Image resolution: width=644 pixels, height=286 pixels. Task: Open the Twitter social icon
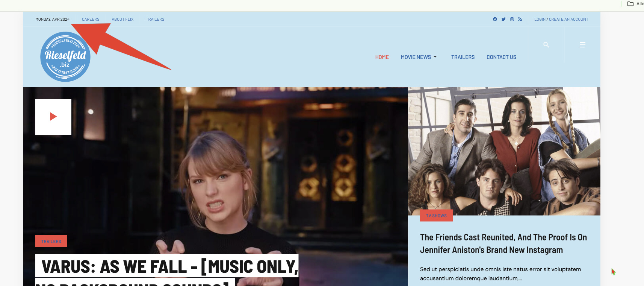(503, 19)
